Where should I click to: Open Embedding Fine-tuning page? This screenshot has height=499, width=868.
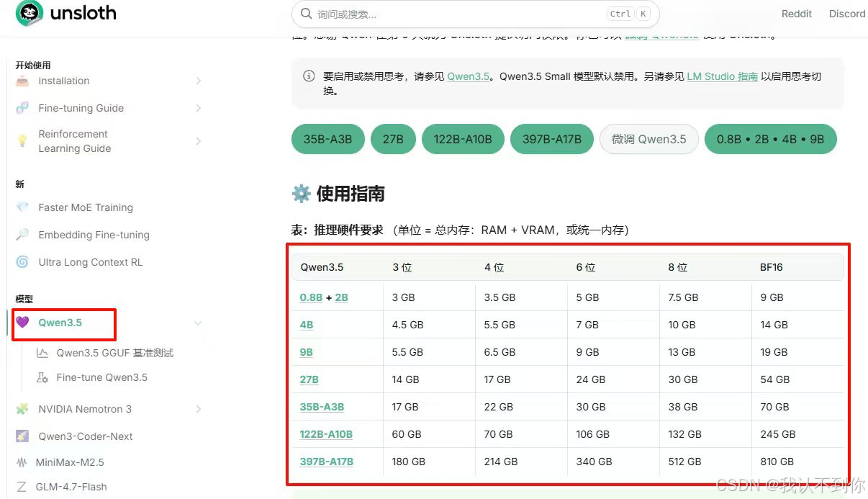[x=94, y=235]
